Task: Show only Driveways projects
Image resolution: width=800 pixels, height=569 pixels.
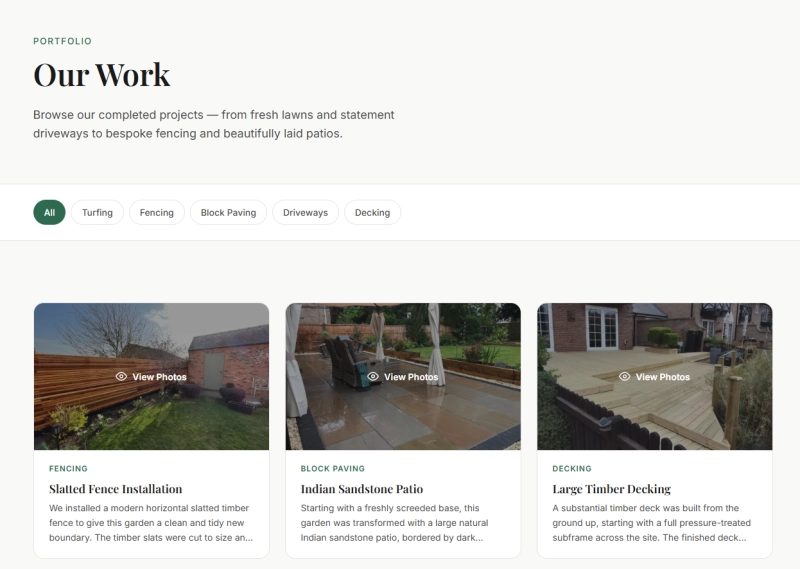Action: click(x=306, y=212)
